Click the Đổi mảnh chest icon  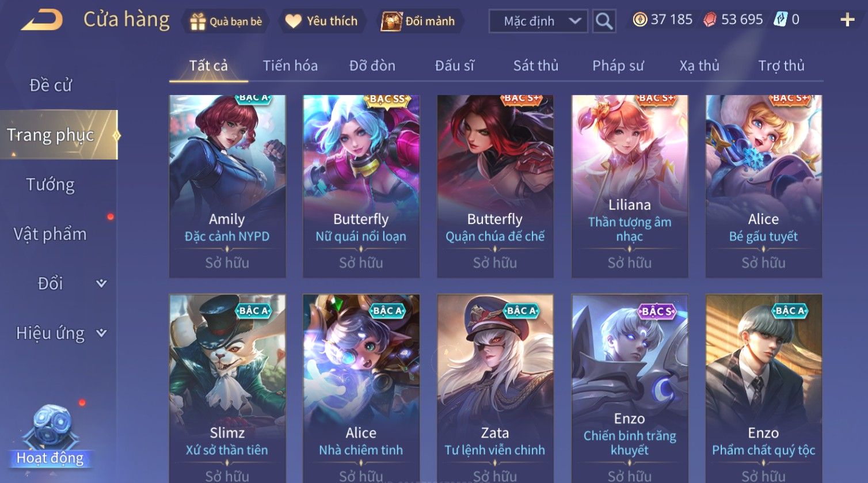click(391, 21)
